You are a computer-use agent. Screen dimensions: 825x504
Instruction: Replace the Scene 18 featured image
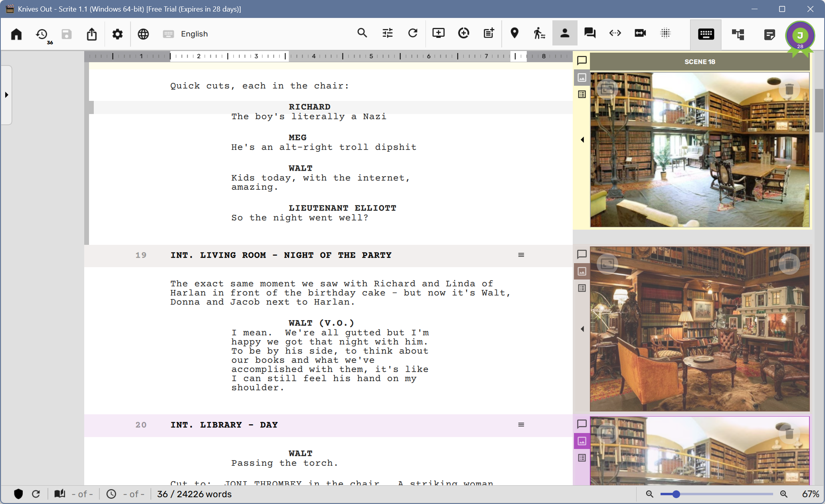pyautogui.click(x=607, y=89)
